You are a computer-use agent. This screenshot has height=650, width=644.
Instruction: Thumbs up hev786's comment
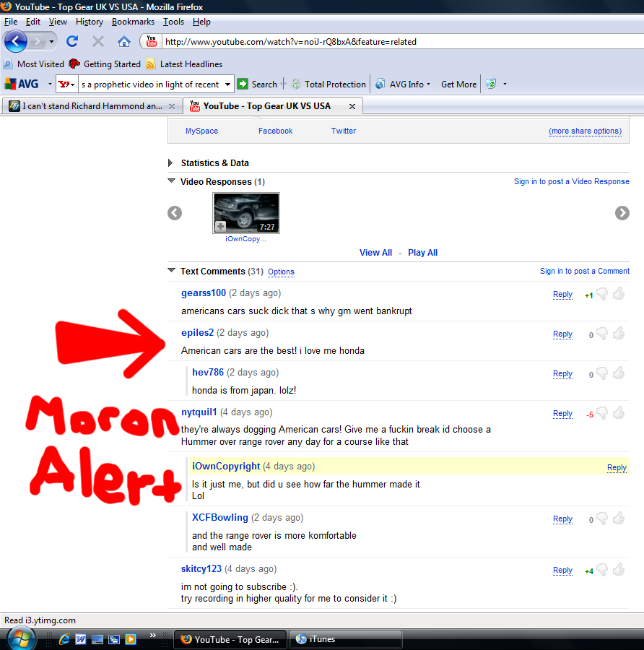point(619,373)
